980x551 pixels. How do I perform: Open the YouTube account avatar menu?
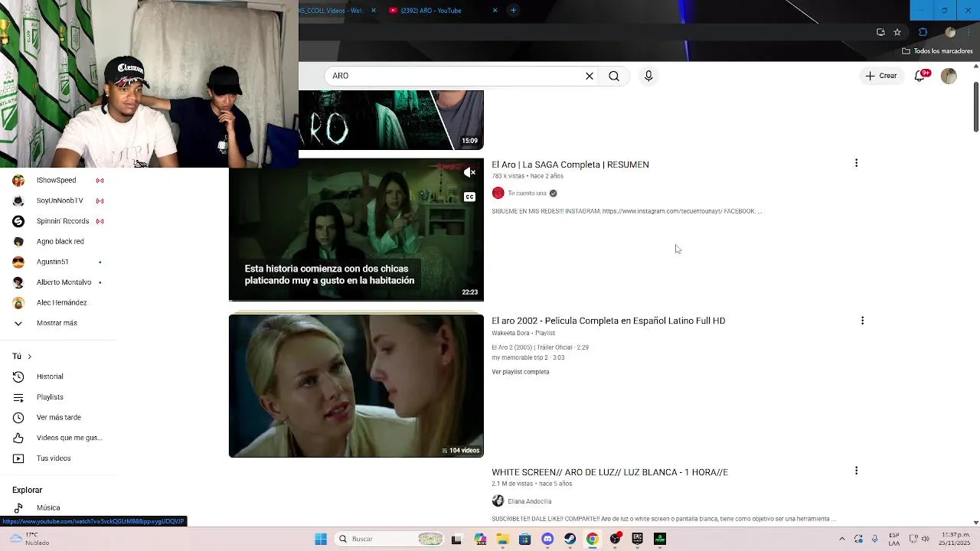click(x=949, y=76)
